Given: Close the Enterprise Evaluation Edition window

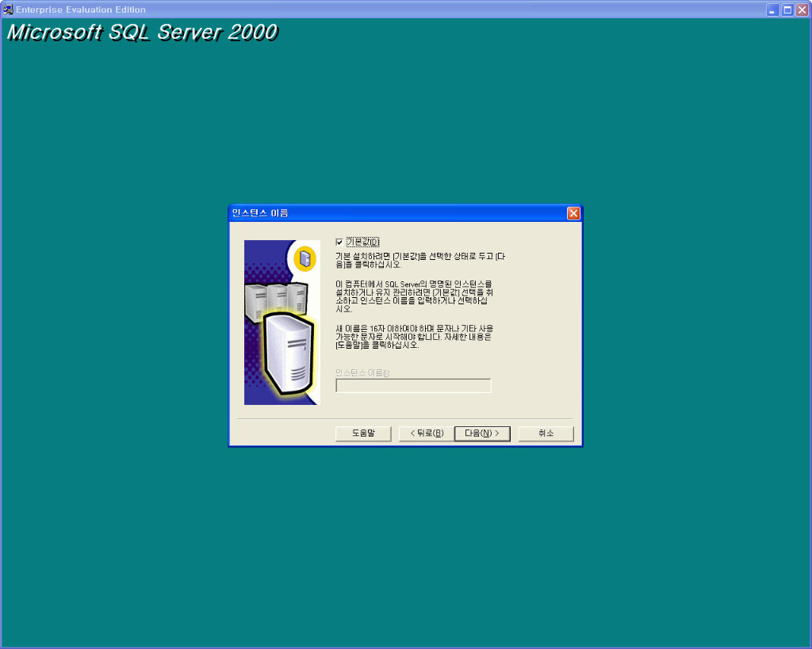Looking at the screenshot, I should (x=802, y=10).
